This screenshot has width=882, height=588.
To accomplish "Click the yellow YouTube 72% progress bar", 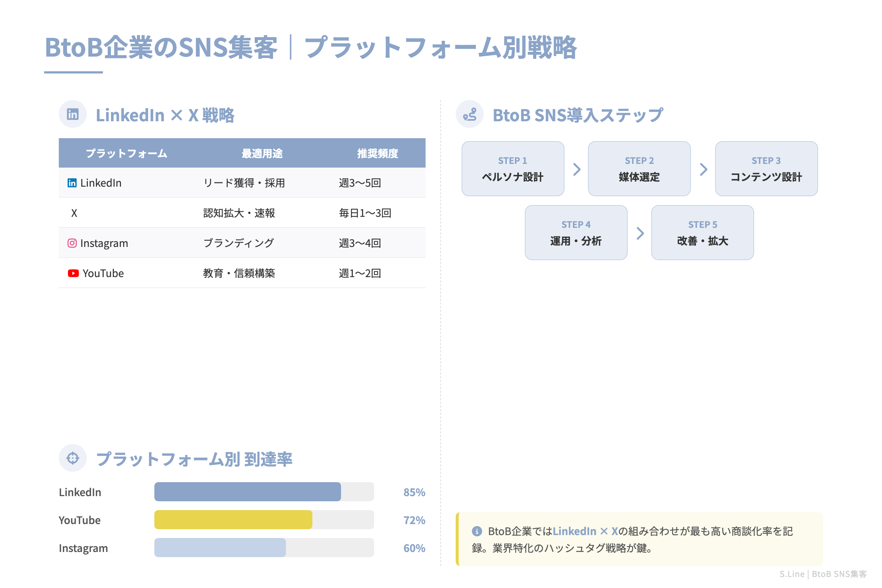I will [x=233, y=520].
